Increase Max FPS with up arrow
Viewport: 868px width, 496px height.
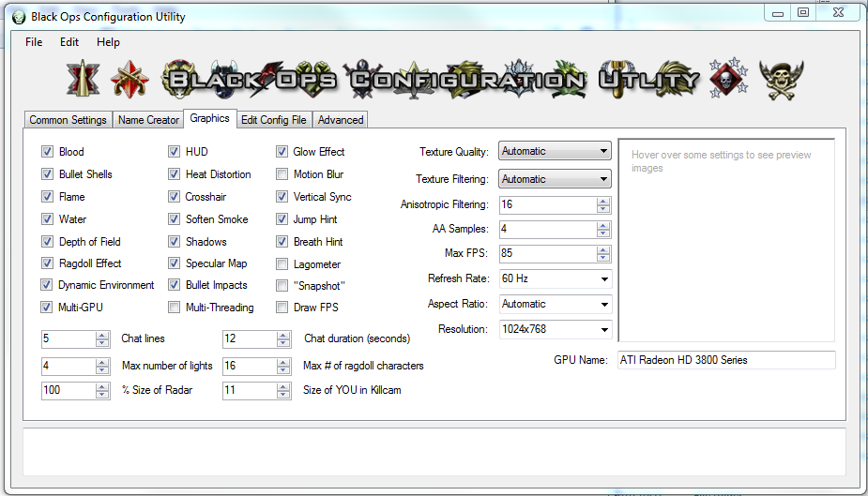point(603,250)
